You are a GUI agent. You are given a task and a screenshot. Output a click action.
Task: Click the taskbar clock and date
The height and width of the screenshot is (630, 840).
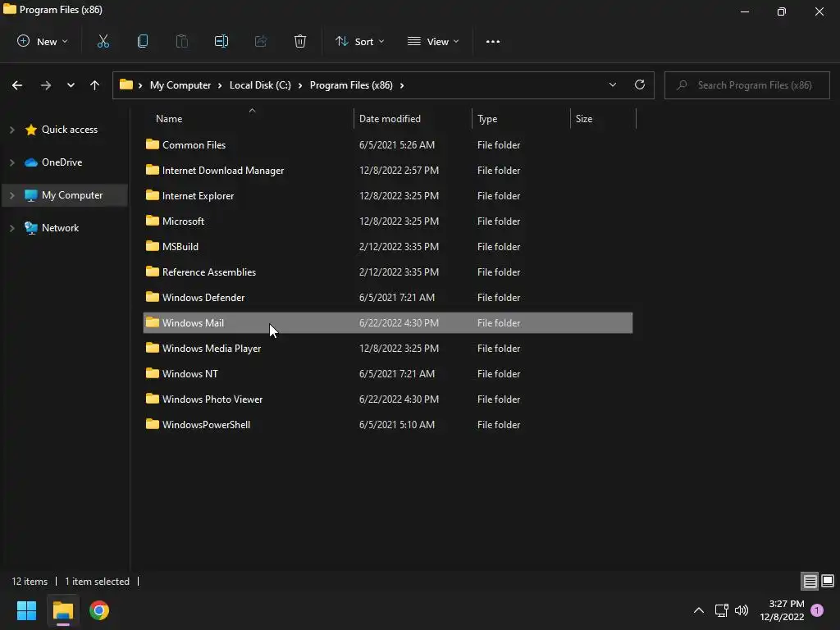point(782,610)
